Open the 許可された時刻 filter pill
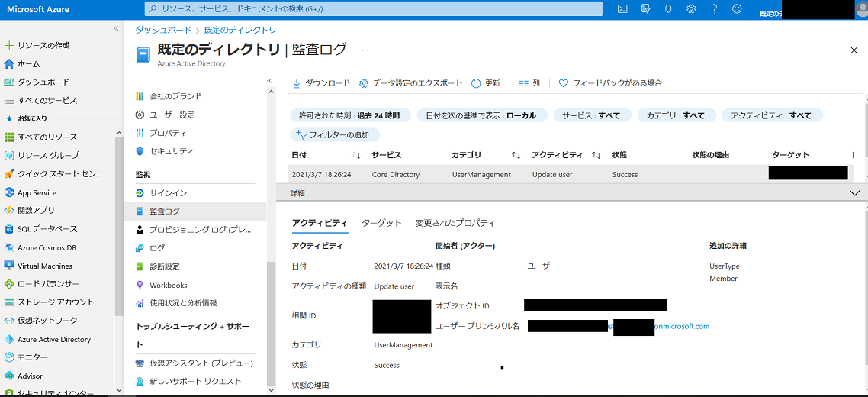868x397 pixels. coord(349,115)
